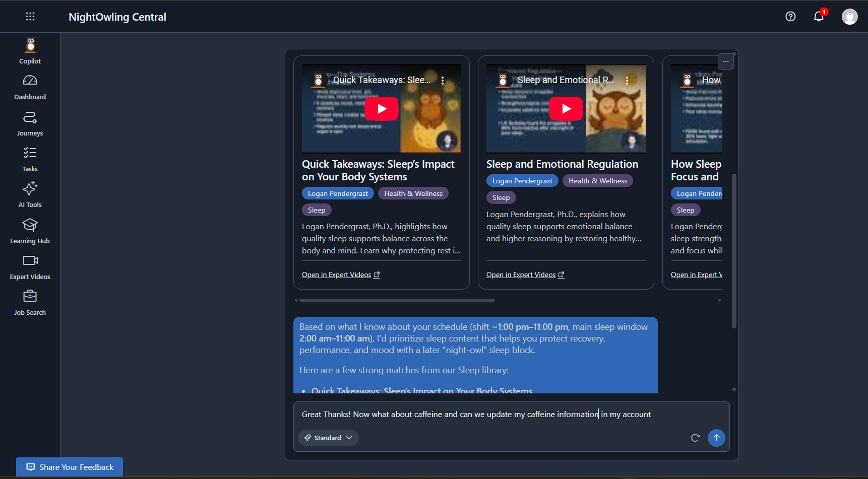The height and width of the screenshot is (479, 868).
Task: Click the horizontal scrollbar under video cards
Action: [397, 300]
